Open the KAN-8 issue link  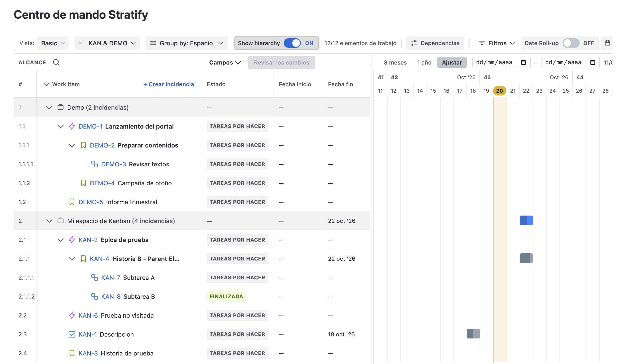click(x=111, y=297)
